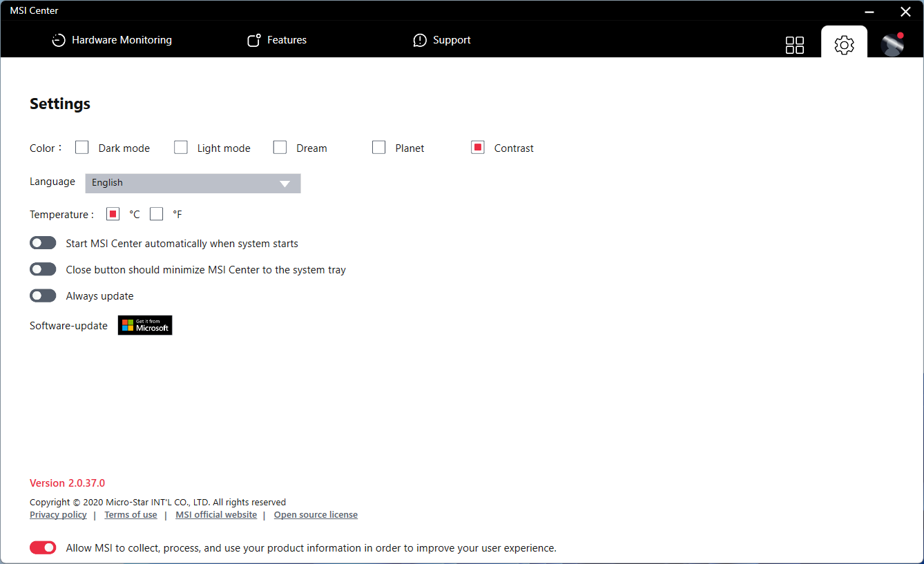Viewport: 924px width, 564px height.
Task: Click the Get it from Microsoft badge
Action: click(144, 324)
